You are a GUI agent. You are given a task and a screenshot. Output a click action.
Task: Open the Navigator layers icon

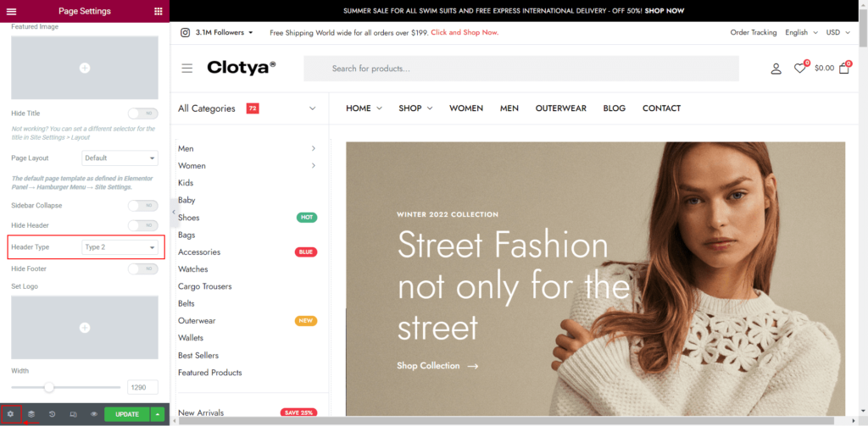[31, 414]
